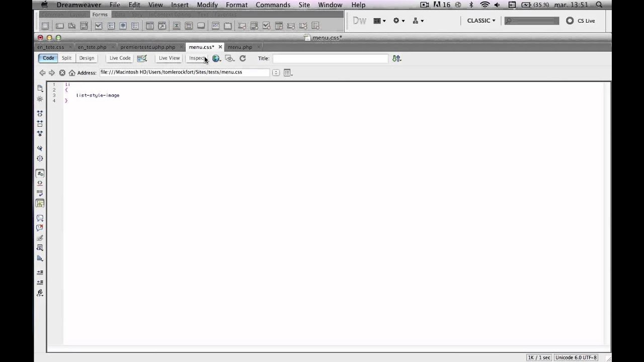Click the Unicode 6.0 UTF-8 status entry
The image size is (644, 362).
[x=576, y=357]
